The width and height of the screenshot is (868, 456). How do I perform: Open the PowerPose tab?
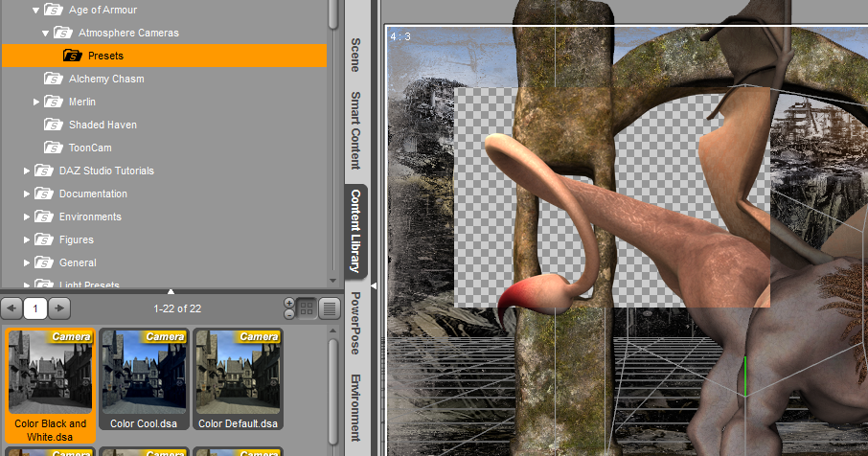355,323
